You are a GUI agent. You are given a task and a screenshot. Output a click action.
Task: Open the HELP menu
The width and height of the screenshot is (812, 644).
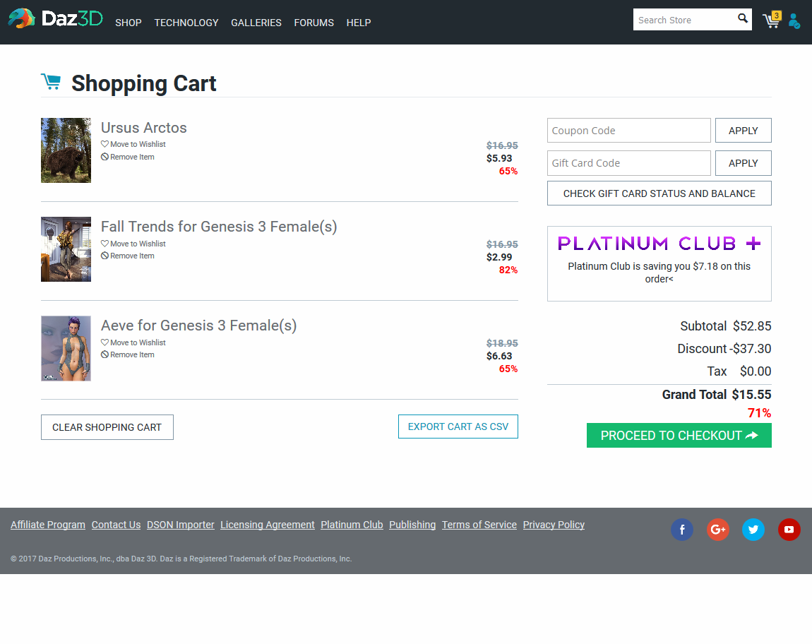(x=359, y=23)
